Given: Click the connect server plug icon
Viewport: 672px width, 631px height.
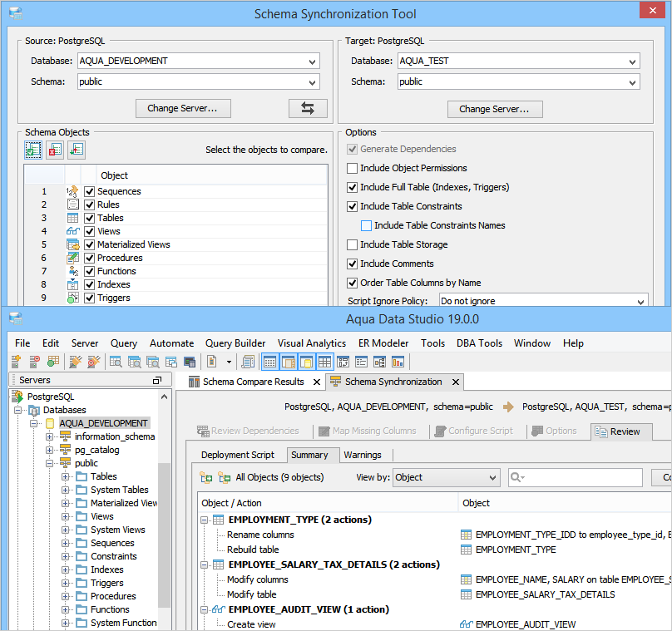Looking at the screenshot, I should tap(76, 362).
